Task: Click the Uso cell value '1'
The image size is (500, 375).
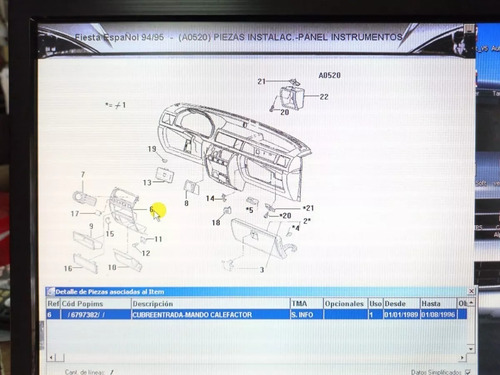Action: 375,315
